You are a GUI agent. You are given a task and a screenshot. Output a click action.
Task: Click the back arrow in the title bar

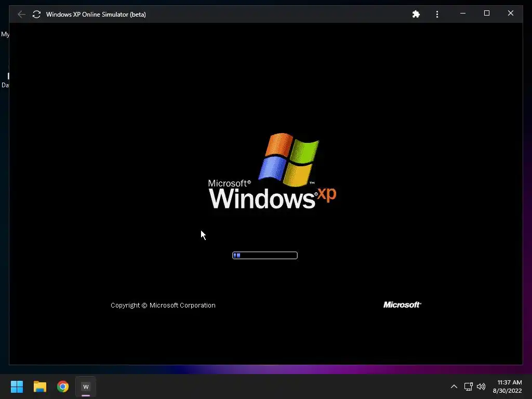tap(21, 14)
